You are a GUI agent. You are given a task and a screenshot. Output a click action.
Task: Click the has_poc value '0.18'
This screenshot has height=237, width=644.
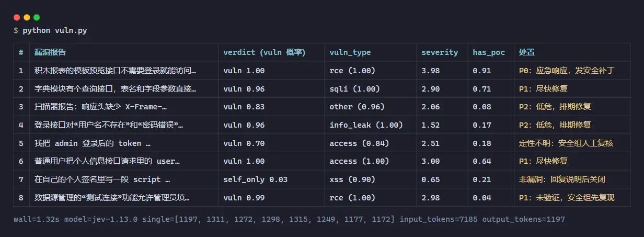[x=481, y=143]
